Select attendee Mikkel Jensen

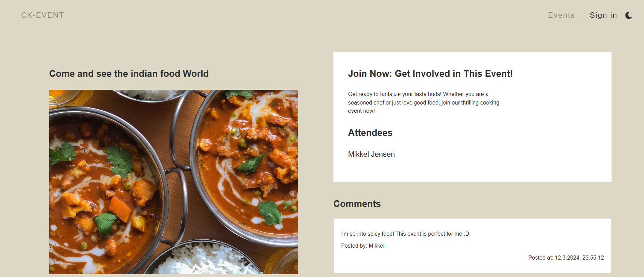[x=371, y=154]
